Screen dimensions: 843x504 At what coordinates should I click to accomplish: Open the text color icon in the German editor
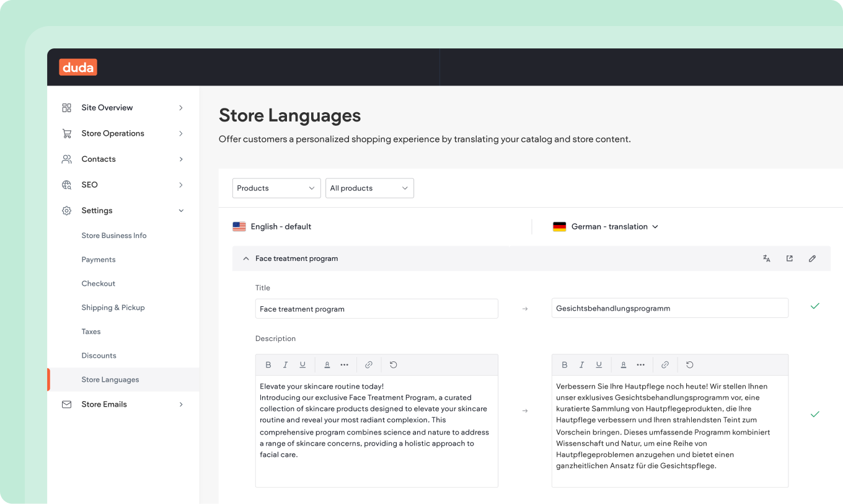624,365
